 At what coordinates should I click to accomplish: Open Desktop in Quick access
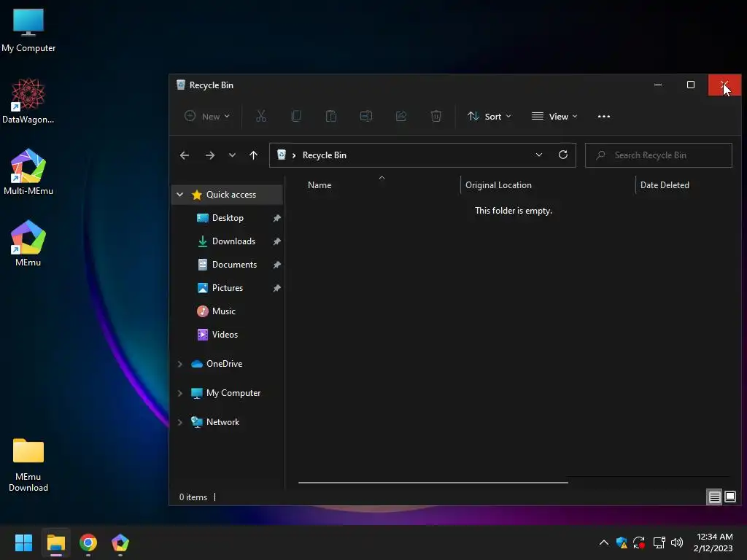[x=228, y=217]
